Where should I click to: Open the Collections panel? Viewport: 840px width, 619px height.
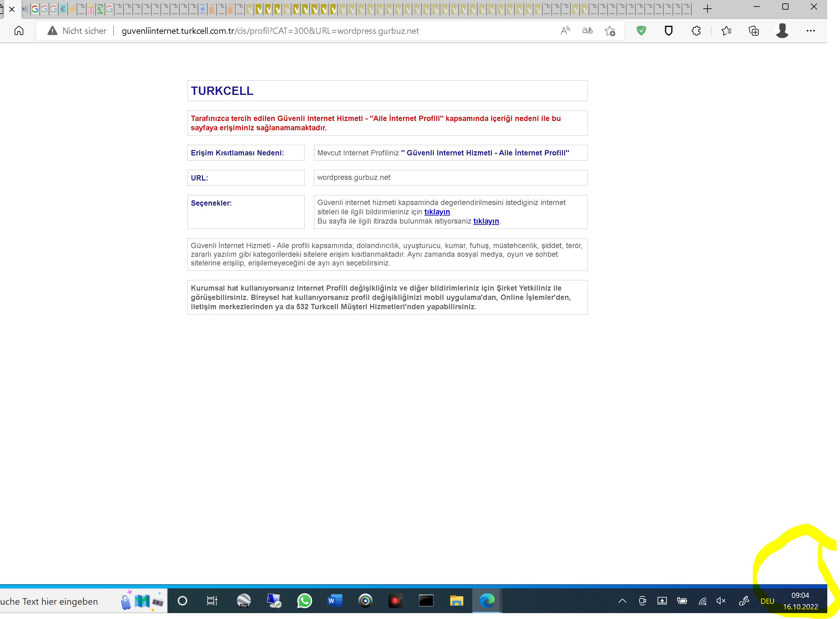[x=753, y=31]
